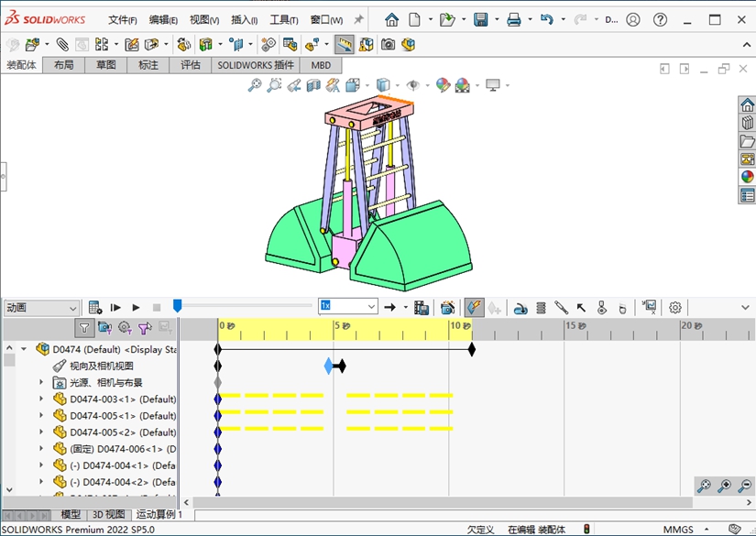Click the playback time slider handle
The height and width of the screenshot is (536, 756).
[178, 306]
